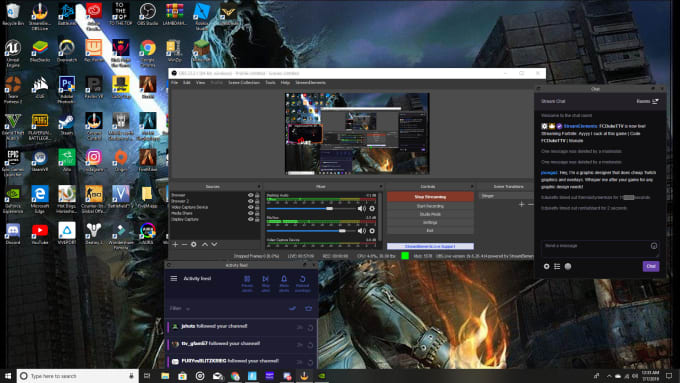Viewport: 680px width, 383px height.
Task: Open OBS Studio desktop shortcut
Action: point(147,14)
